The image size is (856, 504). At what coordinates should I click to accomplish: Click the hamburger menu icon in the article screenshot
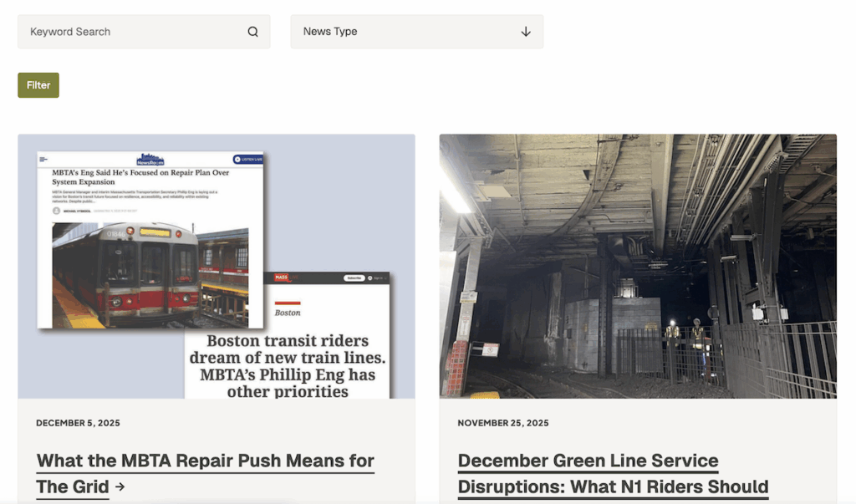coord(44,159)
